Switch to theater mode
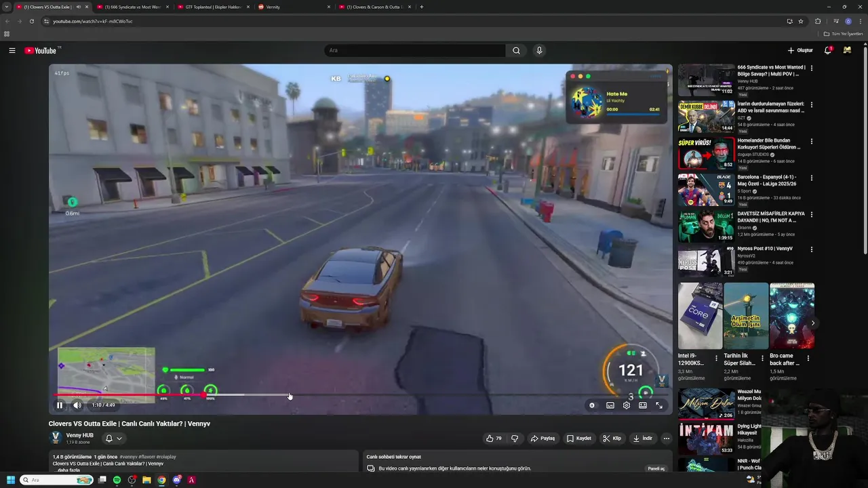Viewport: 868px width, 488px height. coord(643,405)
